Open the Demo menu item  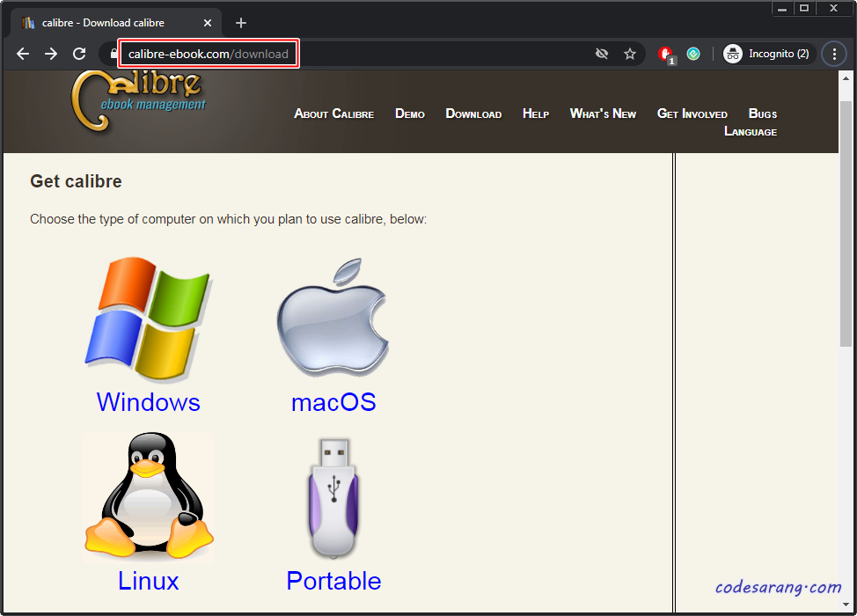coord(410,114)
